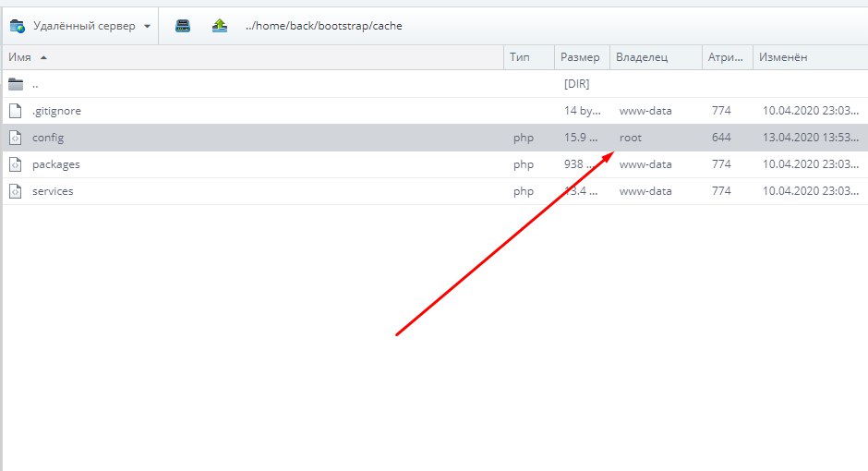Screen dimensions: 868x471
Task: Select the .gitignore file name
Action: coord(56,111)
